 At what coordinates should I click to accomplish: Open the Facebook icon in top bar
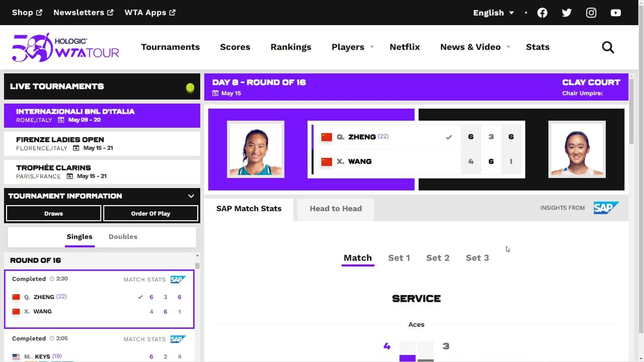[x=542, y=13]
